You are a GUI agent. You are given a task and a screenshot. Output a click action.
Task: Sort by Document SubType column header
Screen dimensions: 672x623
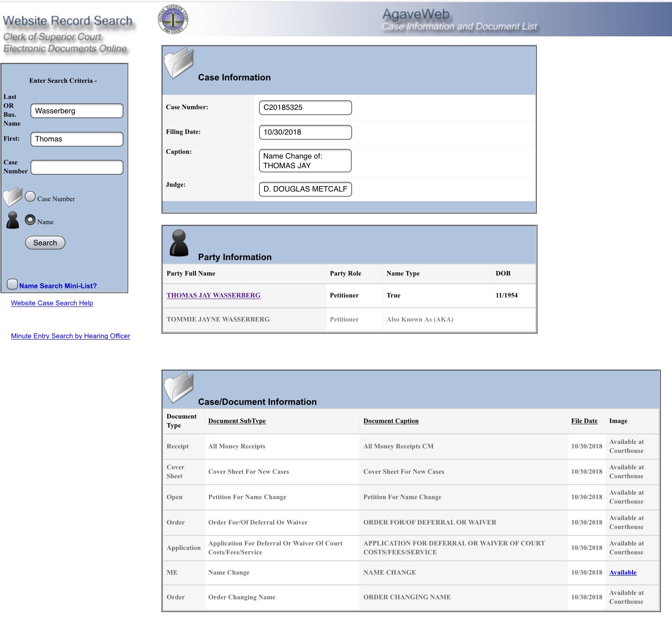(237, 421)
